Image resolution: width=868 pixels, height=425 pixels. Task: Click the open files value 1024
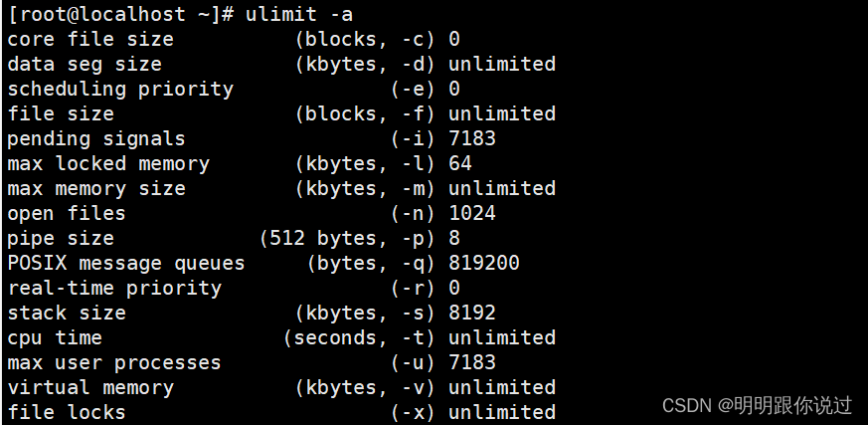472,213
